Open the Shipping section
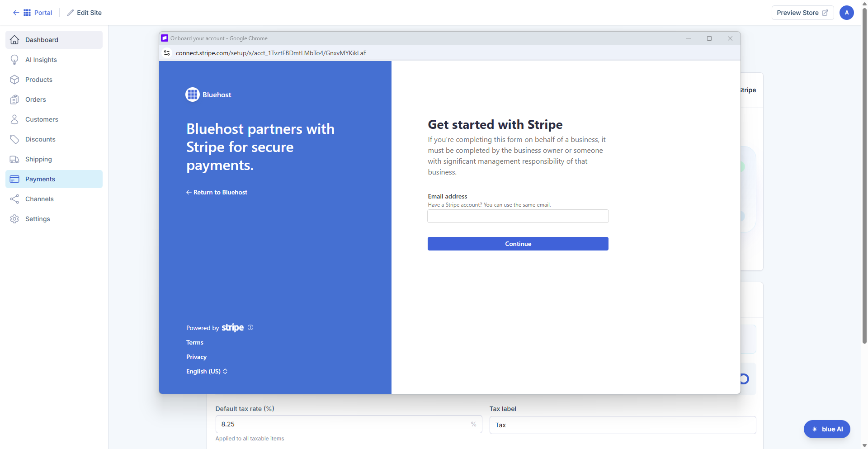Viewport: 868px width, 449px height. click(x=54, y=159)
